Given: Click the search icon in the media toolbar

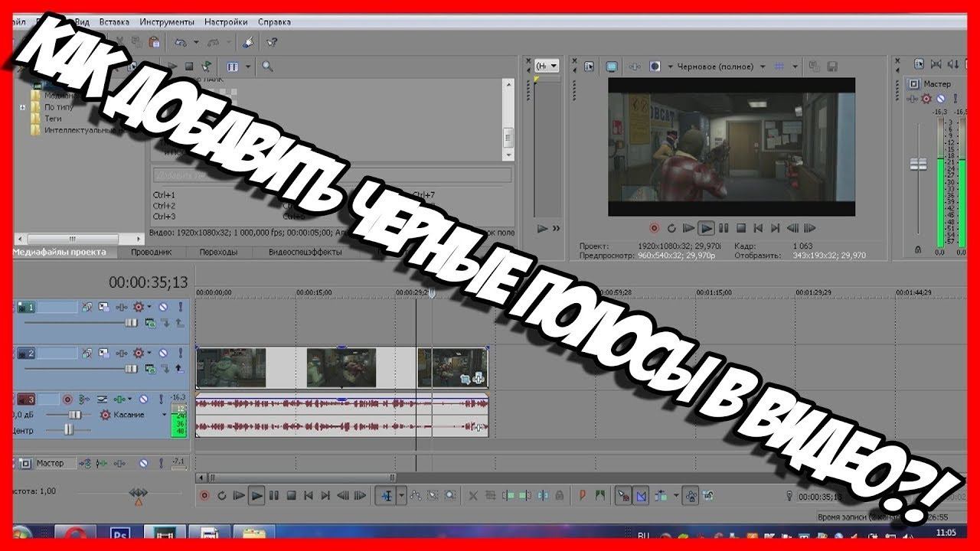Looking at the screenshot, I should [267, 67].
